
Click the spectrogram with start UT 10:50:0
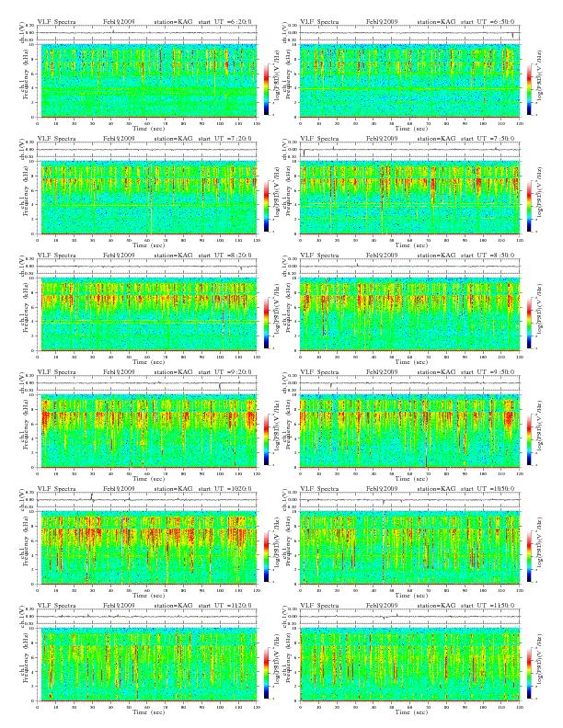point(409,548)
